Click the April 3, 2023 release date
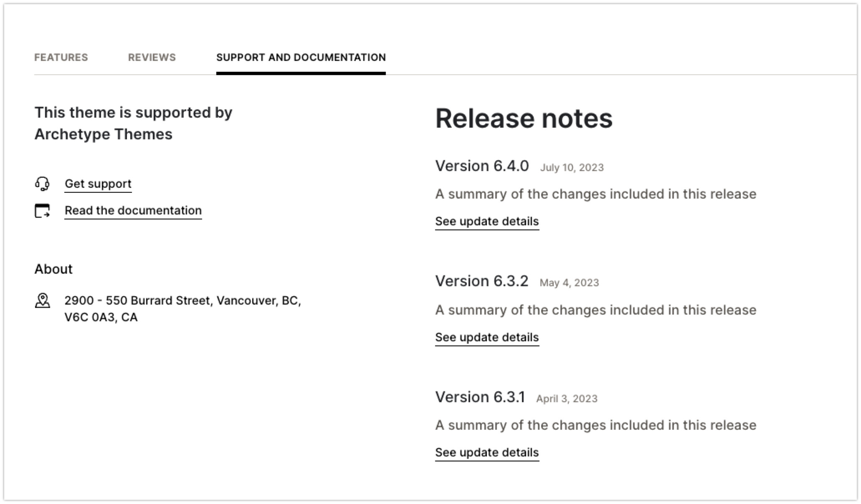 pyautogui.click(x=567, y=399)
